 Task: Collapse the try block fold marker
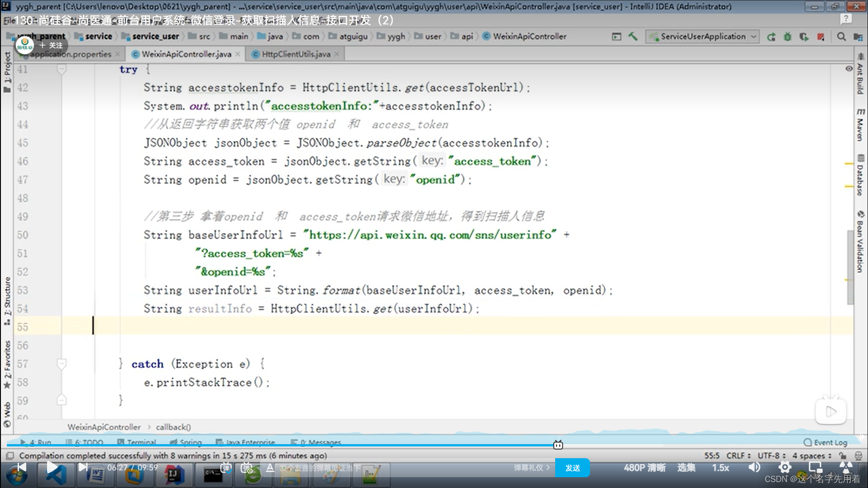(x=62, y=70)
